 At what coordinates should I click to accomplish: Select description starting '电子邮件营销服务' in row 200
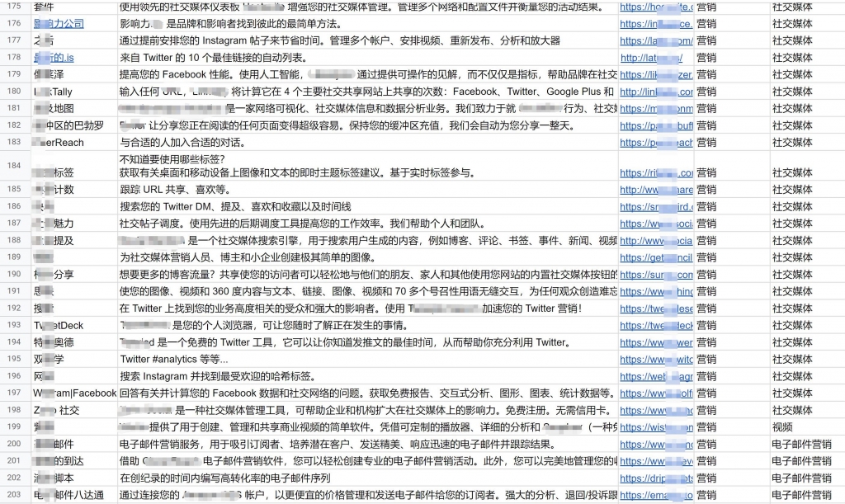pos(367,445)
